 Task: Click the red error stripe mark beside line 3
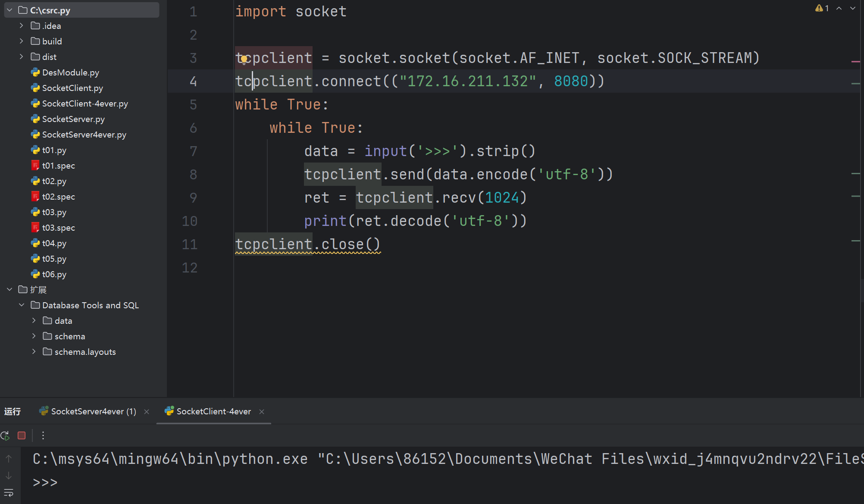click(856, 62)
